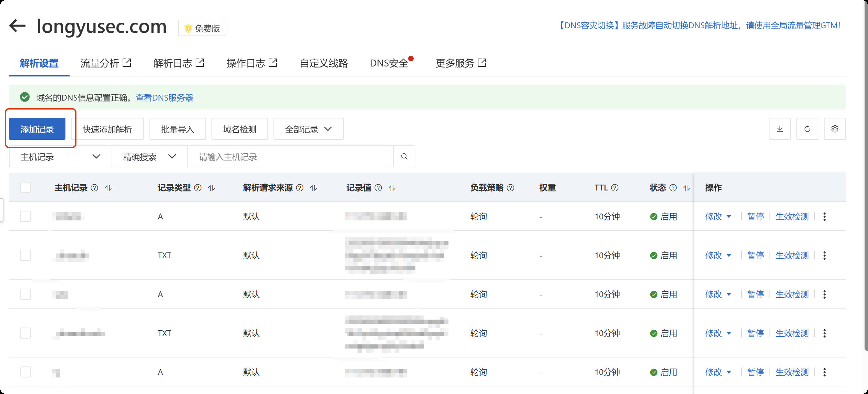Click the back arrow next to longyusec.com
This screenshot has height=394, width=868.
18,26
